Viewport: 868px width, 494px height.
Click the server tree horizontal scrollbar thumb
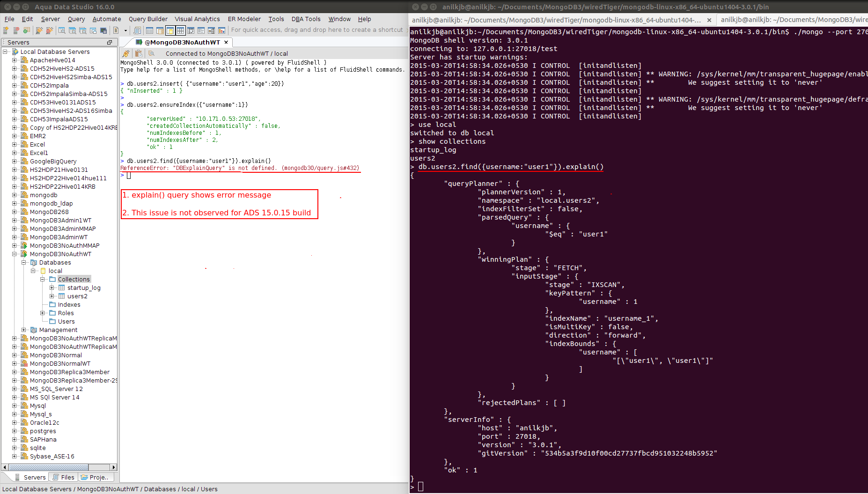point(49,467)
